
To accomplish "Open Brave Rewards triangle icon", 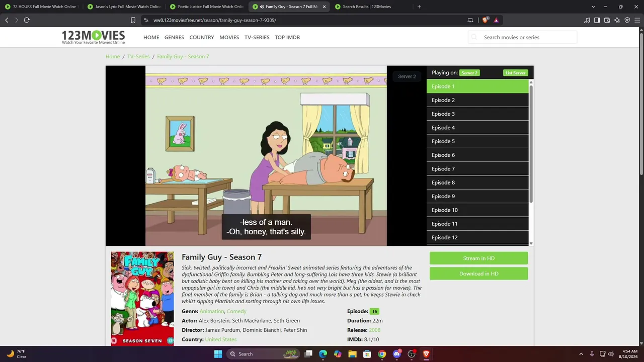I will tap(496, 20).
